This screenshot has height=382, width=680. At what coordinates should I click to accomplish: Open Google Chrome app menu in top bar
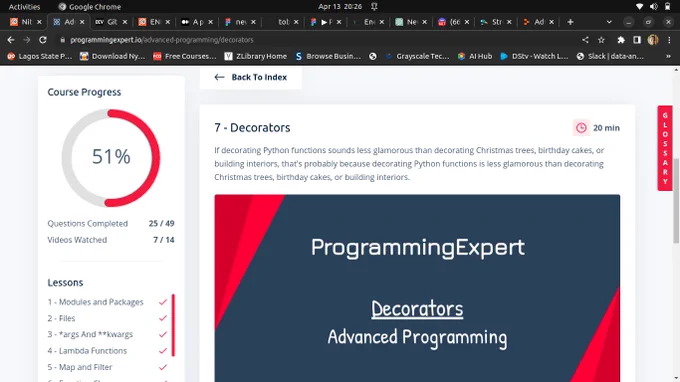pyautogui.click(x=89, y=7)
